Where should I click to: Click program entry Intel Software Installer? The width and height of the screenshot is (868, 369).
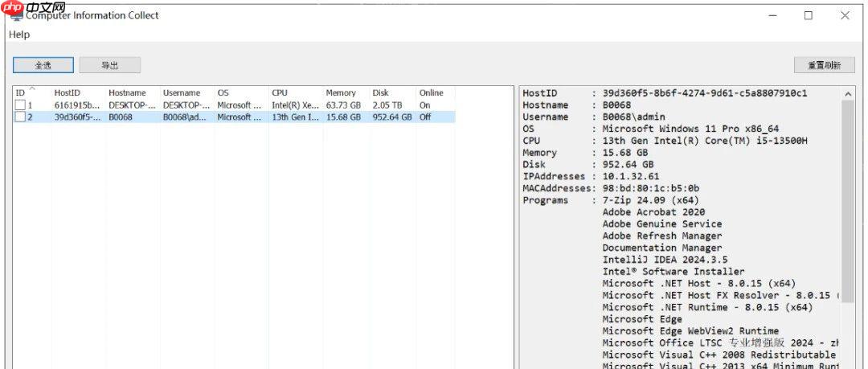click(x=674, y=272)
